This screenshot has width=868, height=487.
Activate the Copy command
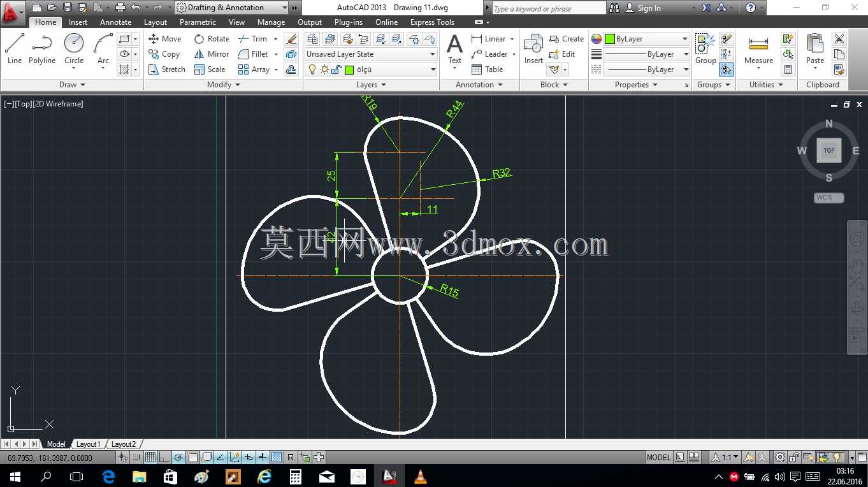pos(164,54)
